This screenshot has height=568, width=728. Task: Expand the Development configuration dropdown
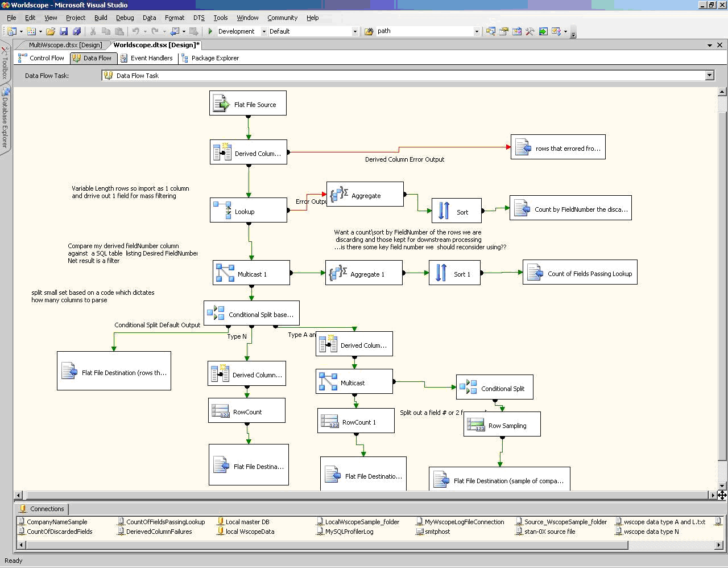coord(263,31)
